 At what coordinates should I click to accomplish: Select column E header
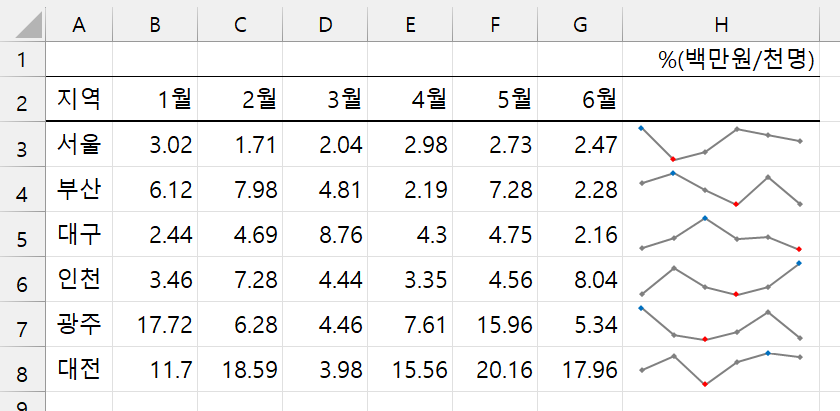coord(410,25)
